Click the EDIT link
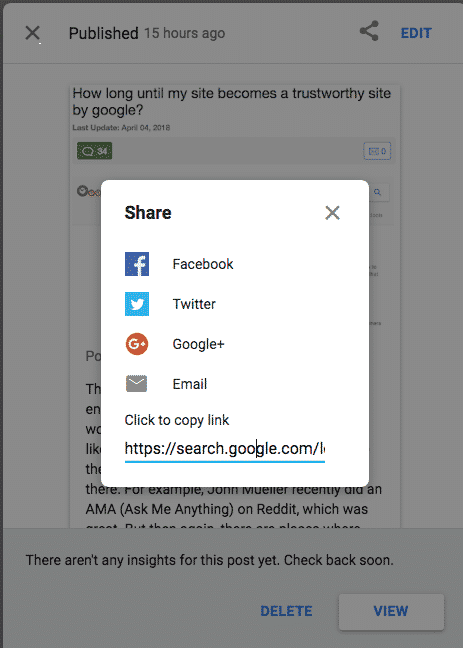Viewport: 463px width, 648px height. pos(416,33)
